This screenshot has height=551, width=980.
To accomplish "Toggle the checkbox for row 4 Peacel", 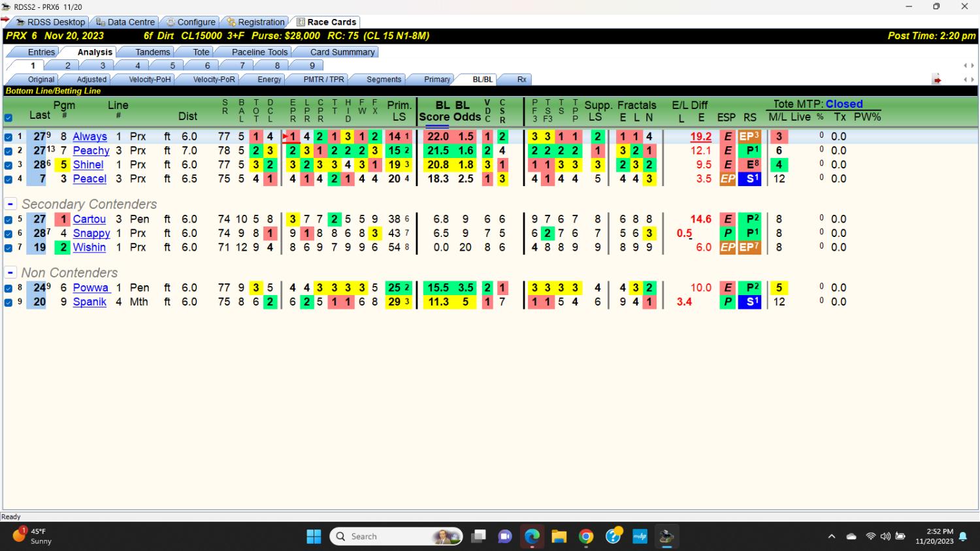I will (8, 179).
